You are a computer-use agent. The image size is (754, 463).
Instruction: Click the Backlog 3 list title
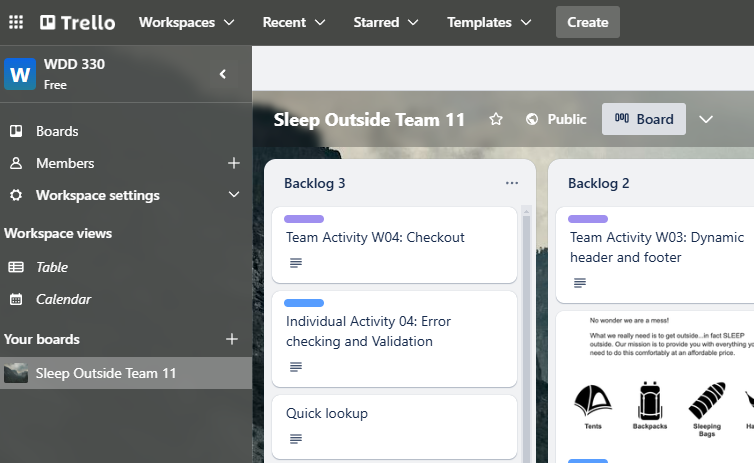click(314, 183)
